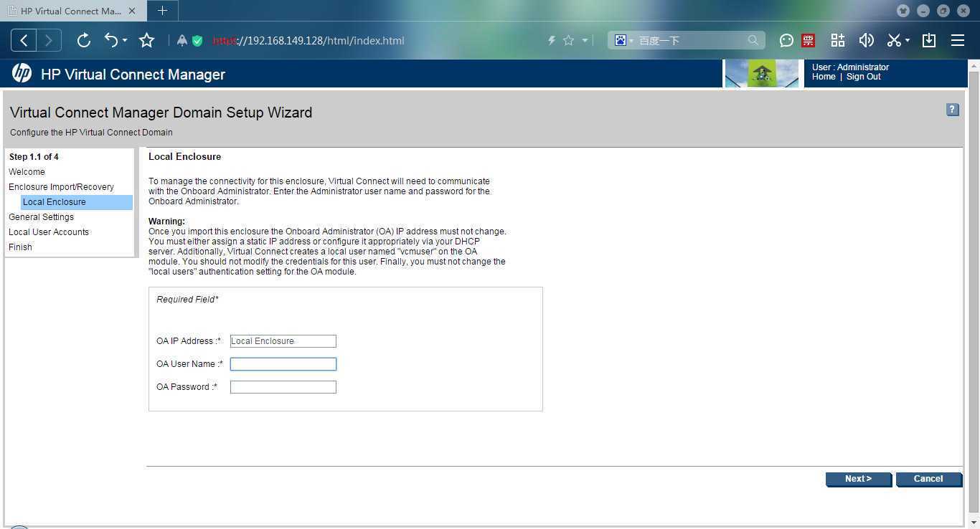Viewport: 980px width, 529px height.
Task: Click the gray rocket icon near address
Action: click(182, 41)
